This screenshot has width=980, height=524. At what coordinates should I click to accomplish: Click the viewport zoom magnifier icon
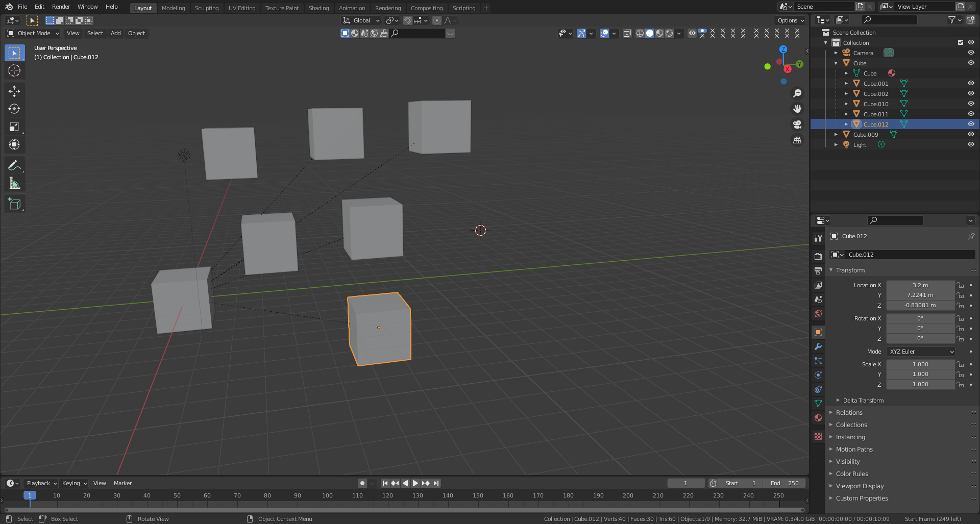click(x=797, y=93)
